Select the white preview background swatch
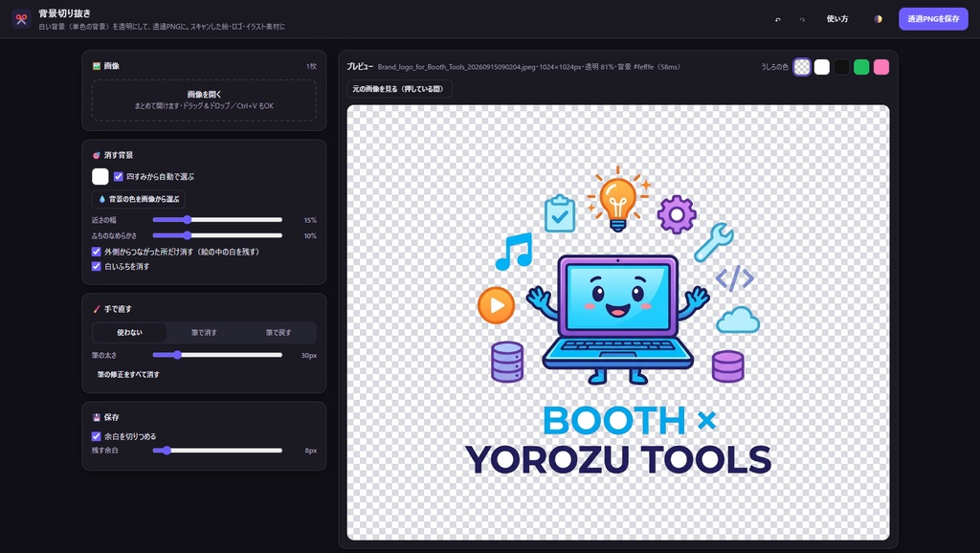The image size is (980, 553). 822,67
